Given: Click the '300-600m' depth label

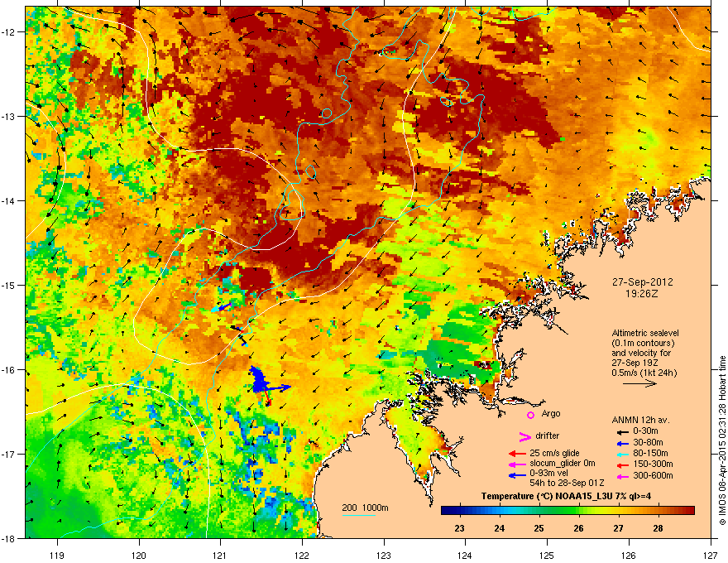Looking at the screenshot, I should click(653, 476).
